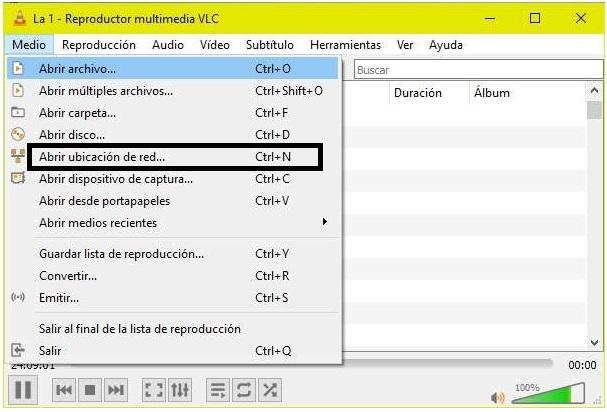Adjust the green volume slider
Screen dimensions: 607x412
click(x=548, y=393)
